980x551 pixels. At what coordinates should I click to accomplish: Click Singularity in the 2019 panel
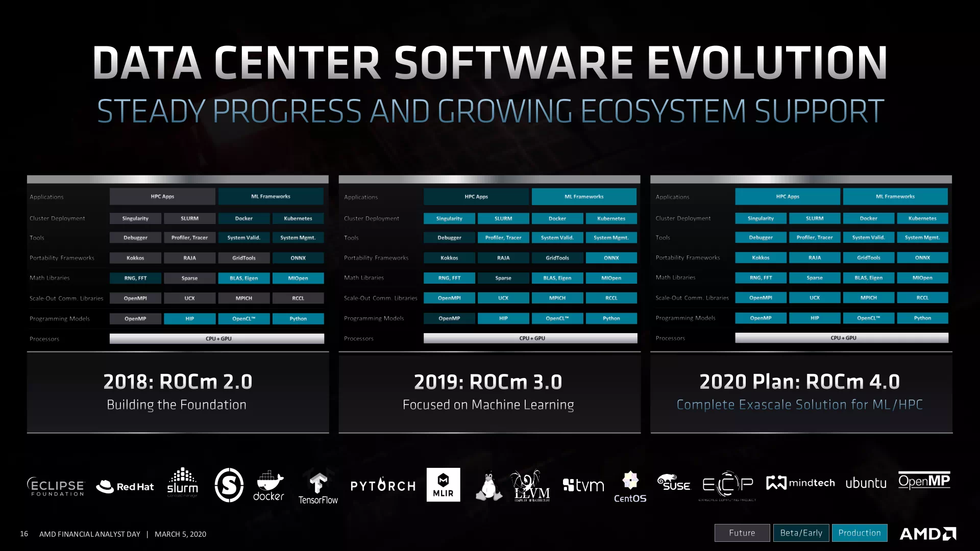tap(449, 218)
